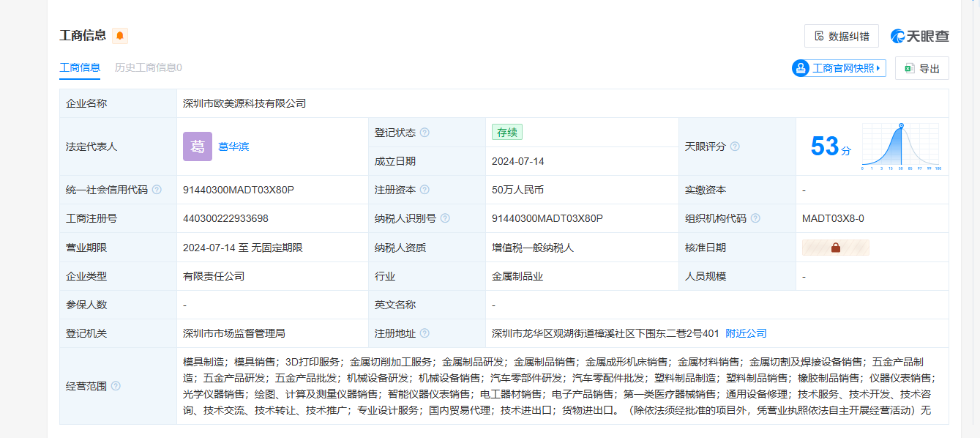This screenshot has width=980, height=438.
Task: Open 工商官网快照 snapshot button
Action: point(839,68)
